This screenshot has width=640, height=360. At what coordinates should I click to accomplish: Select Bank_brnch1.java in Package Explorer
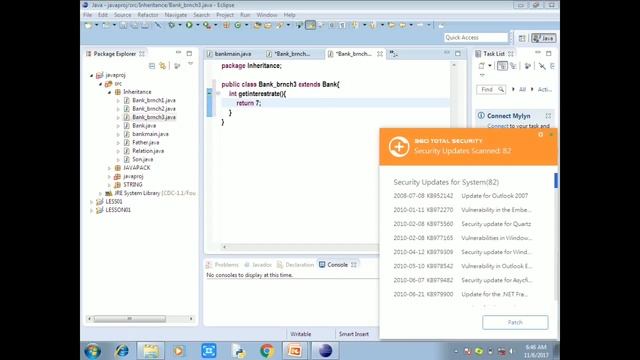pyautogui.click(x=153, y=100)
